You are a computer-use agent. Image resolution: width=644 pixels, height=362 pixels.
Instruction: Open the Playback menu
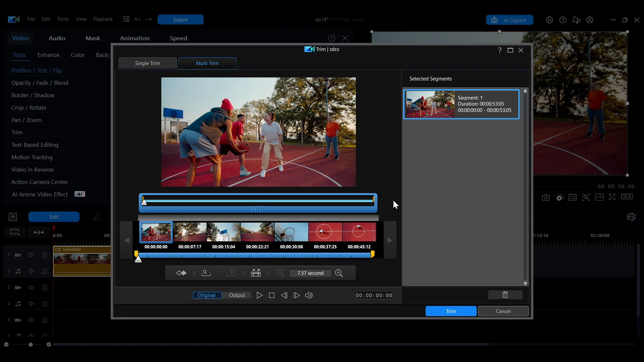(103, 19)
